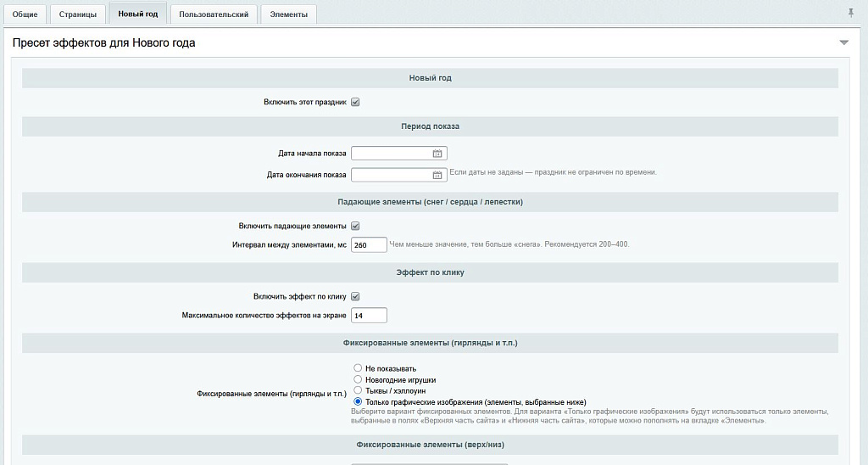Viewport: 868px width, 465px height.
Task: Uncheck 'Включить эффект по клику' option
Action: [355, 297]
